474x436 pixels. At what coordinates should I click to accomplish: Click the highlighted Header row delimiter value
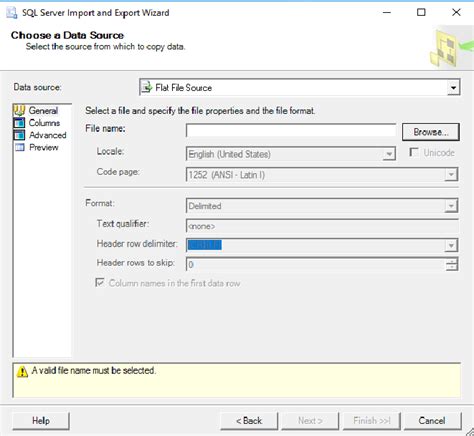pos(205,245)
